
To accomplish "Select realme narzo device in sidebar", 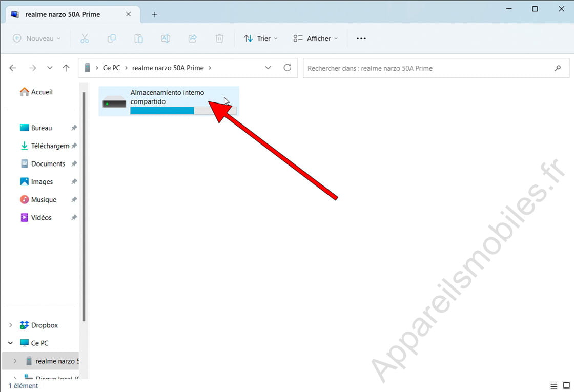I will [x=52, y=361].
